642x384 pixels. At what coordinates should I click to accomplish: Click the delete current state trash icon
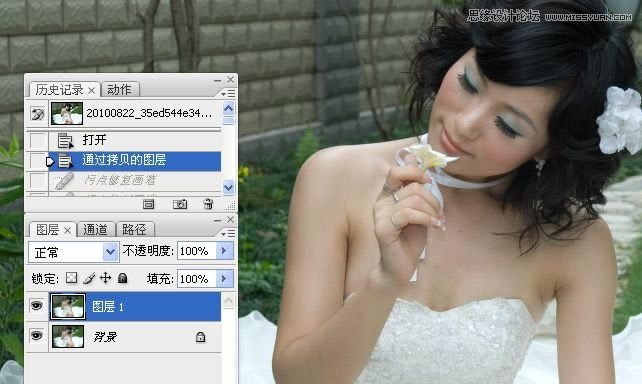[208, 204]
